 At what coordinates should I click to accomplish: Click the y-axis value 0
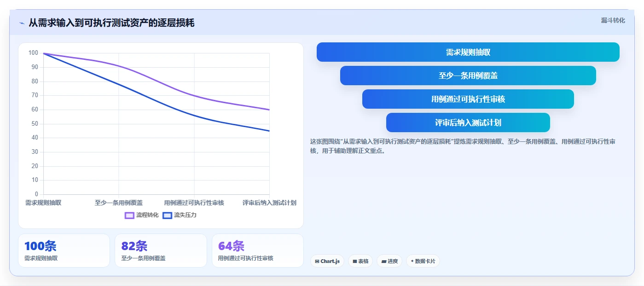click(37, 194)
